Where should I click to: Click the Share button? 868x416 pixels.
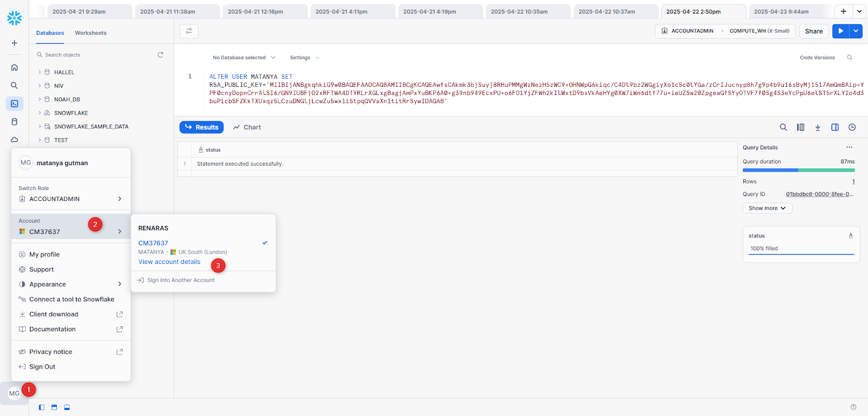(814, 31)
